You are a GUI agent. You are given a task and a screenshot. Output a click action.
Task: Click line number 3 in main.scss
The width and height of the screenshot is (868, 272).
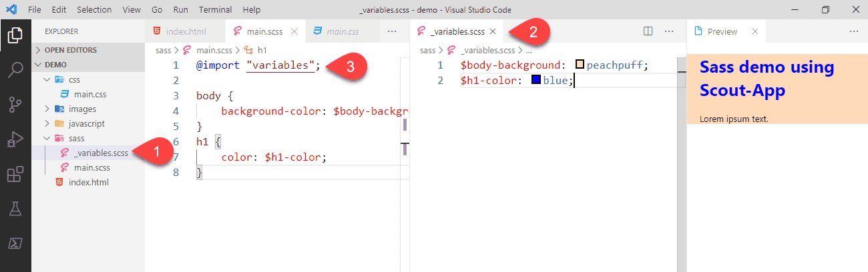click(x=176, y=96)
